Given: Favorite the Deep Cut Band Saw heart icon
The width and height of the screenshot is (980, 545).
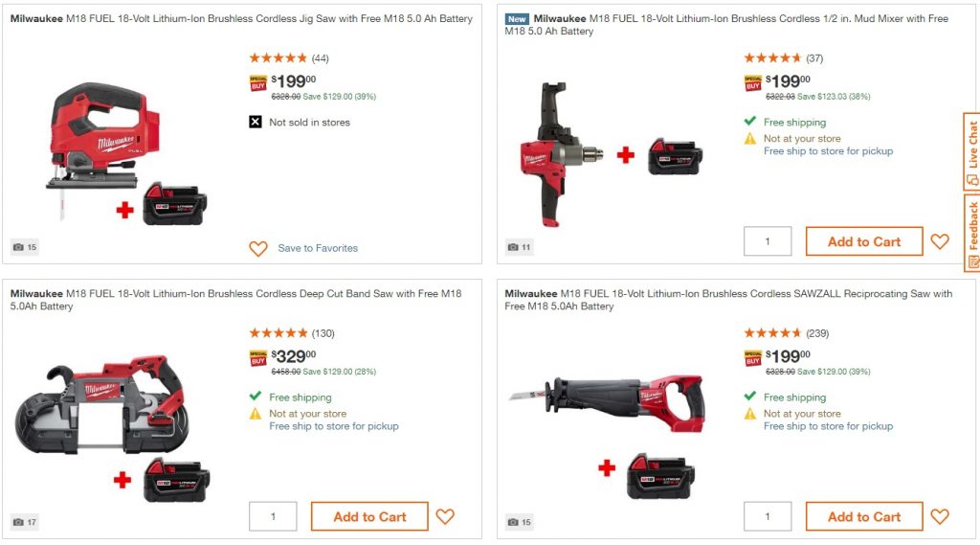Looking at the screenshot, I should point(445,516).
